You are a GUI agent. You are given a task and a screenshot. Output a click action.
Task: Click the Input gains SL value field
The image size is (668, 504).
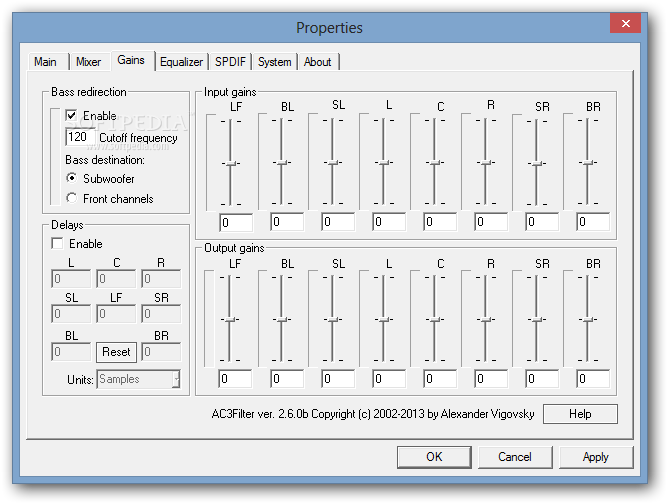[x=338, y=222]
